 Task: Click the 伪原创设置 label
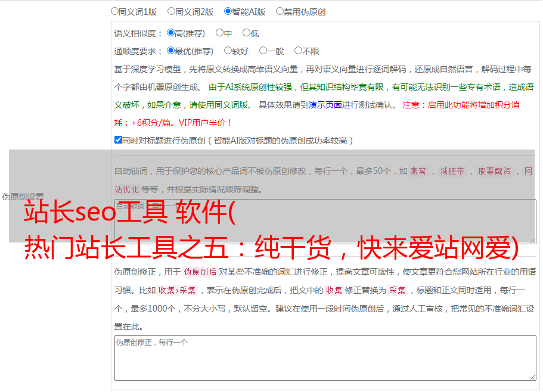[23, 197]
